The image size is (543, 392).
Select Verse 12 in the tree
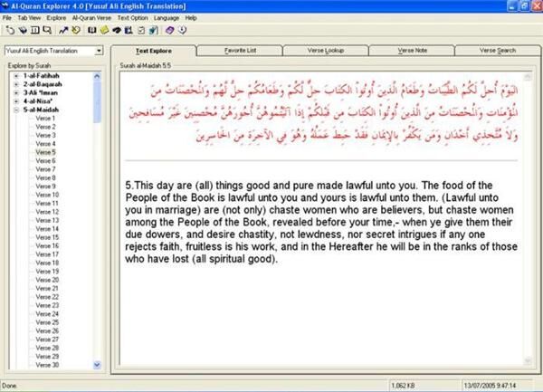(x=47, y=212)
